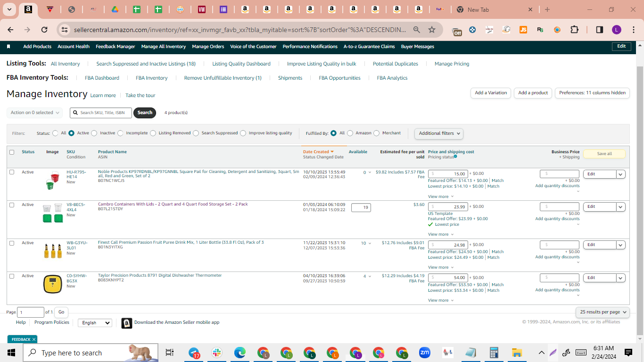Switch to the Google Drive tab
This screenshot has width=644, height=362.
[x=115, y=9]
